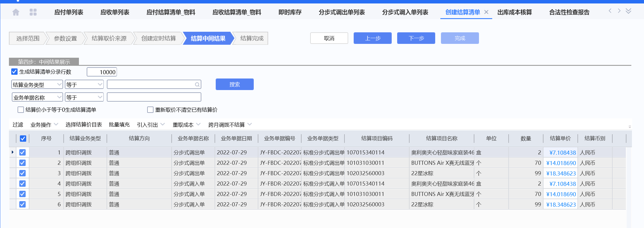Image resolution: width=644 pixels, height=228 pixels.
Task: Go to 参数设置 wizard step
Action: pyautogui.click(x=65, y=38)
